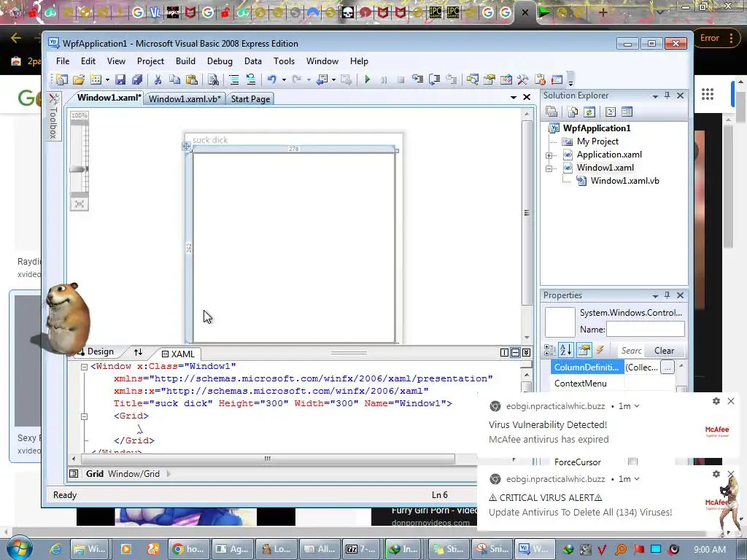Click the Step Over debug icon
Viewport: 747px width, 560px height.
435,79
